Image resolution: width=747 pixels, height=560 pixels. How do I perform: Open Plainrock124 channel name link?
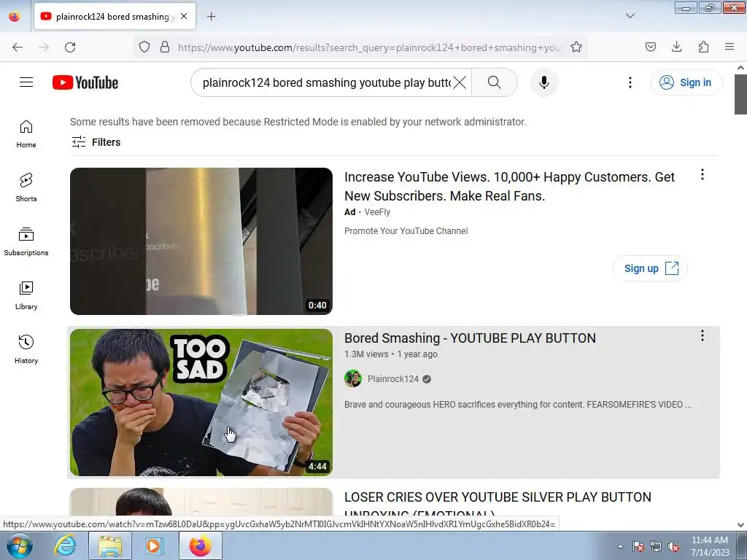coord(393,379)
